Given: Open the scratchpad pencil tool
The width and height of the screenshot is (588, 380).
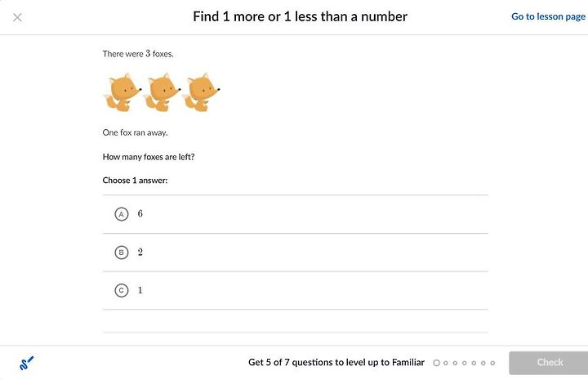Looking at the screenshot, I should [x=26, y=363].
